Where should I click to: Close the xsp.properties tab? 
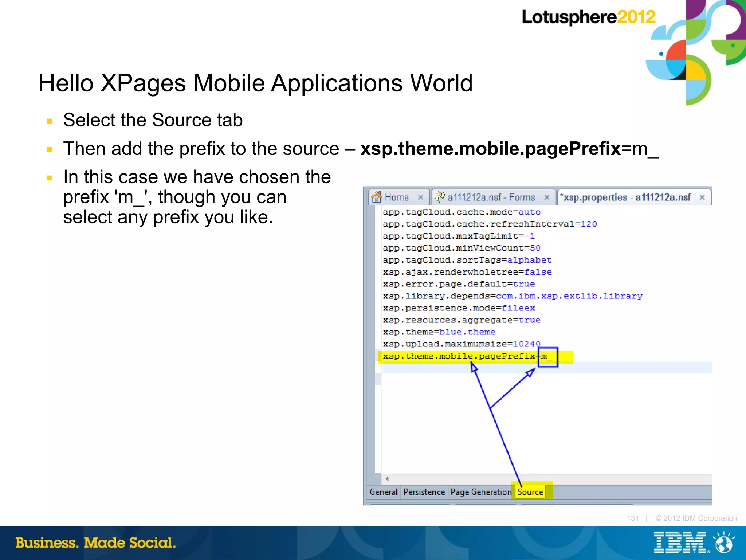click(702, 197)
